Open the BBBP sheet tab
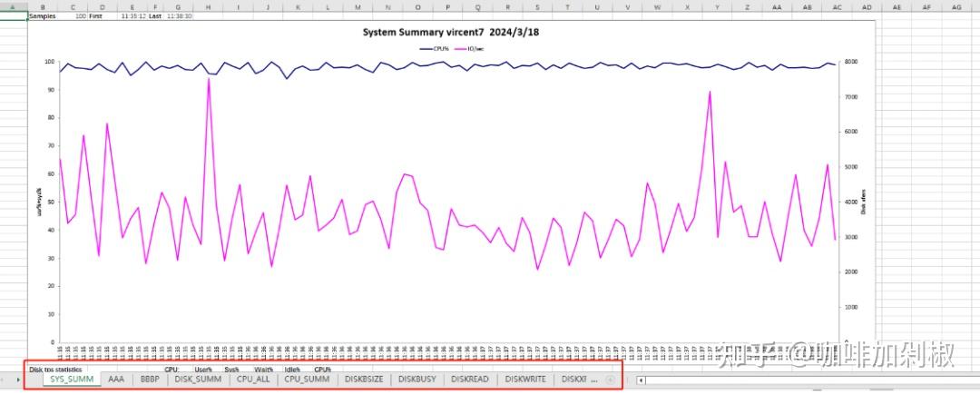The height and width of the screenshot is (395, 980). [150, 379]
